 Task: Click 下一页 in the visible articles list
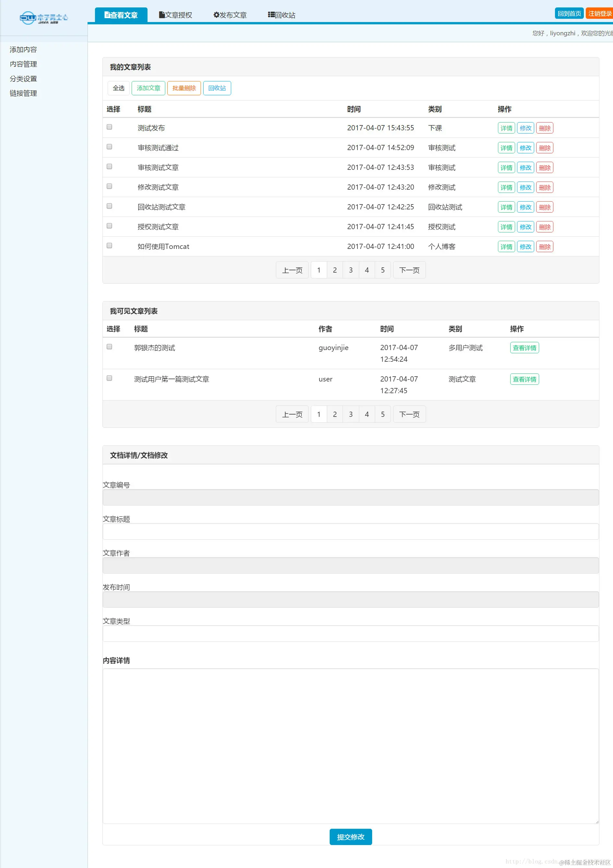coord(409,414)
